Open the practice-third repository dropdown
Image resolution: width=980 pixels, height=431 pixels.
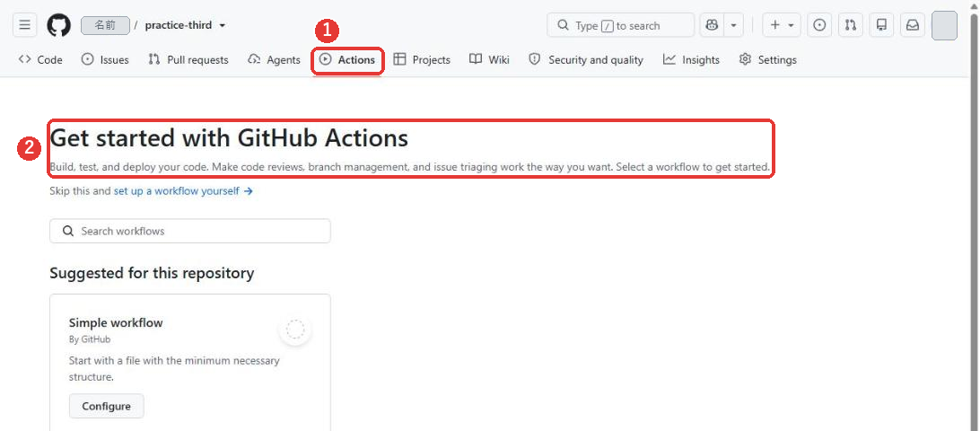pyautogui.click(x=185, y=26)
